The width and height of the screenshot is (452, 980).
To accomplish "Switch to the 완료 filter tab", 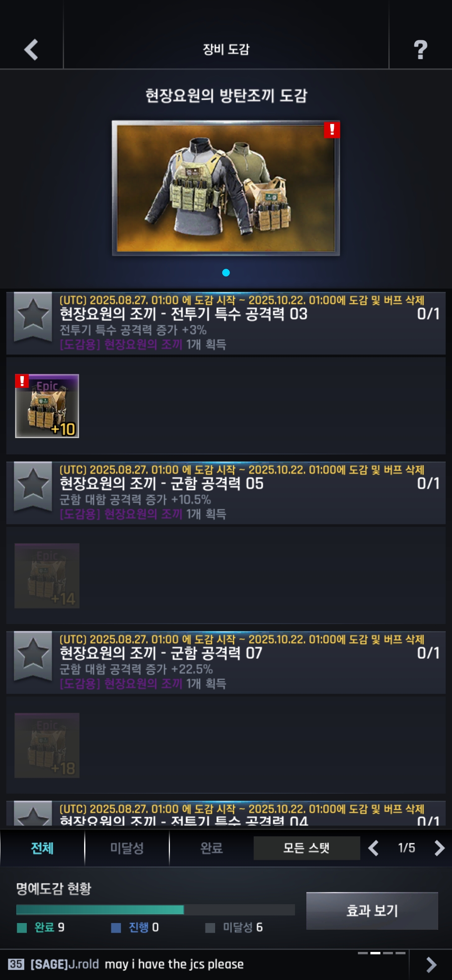I will 211,848.
